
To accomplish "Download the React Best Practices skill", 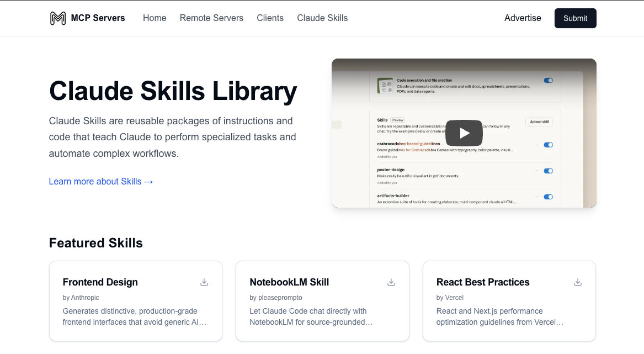I will 578,282.
